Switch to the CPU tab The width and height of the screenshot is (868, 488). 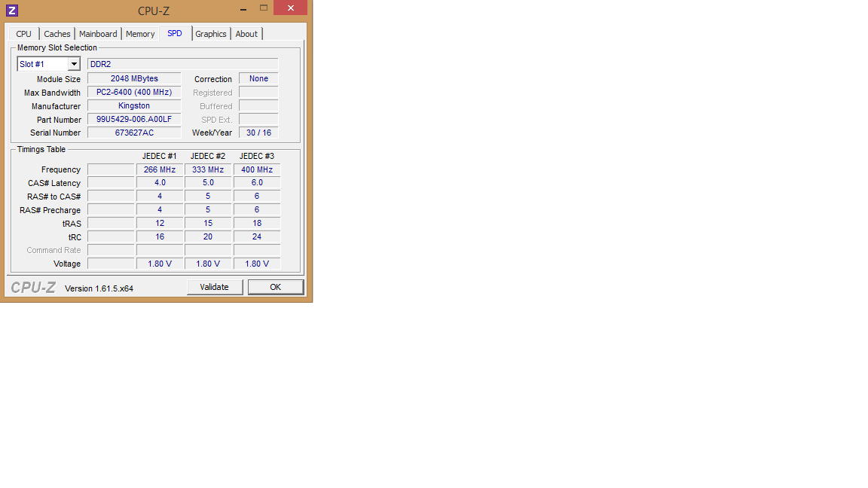24,34
